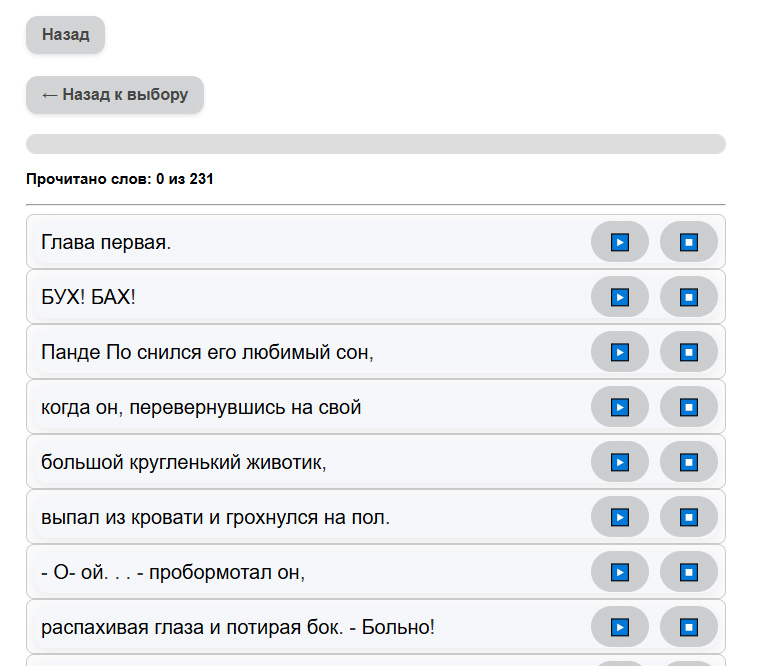Play 'большой кругленький животик' line
The image size is (761, 666).
pos(620,462)
